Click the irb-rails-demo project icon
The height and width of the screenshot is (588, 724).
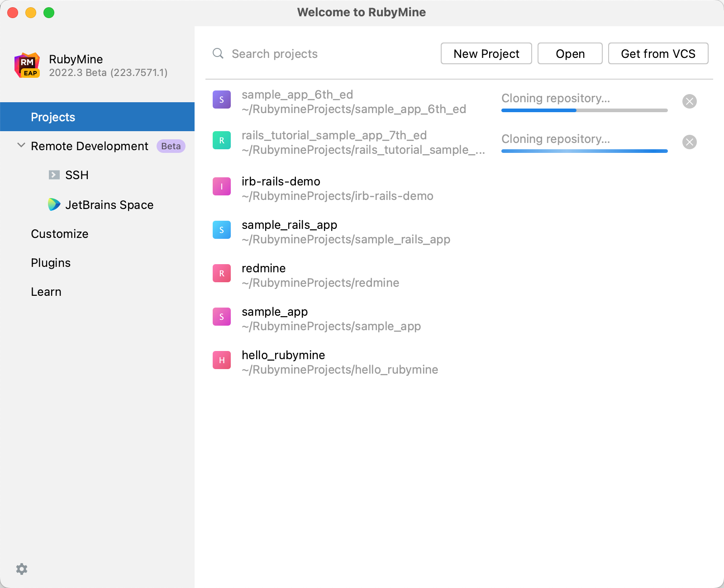point(222,186)
